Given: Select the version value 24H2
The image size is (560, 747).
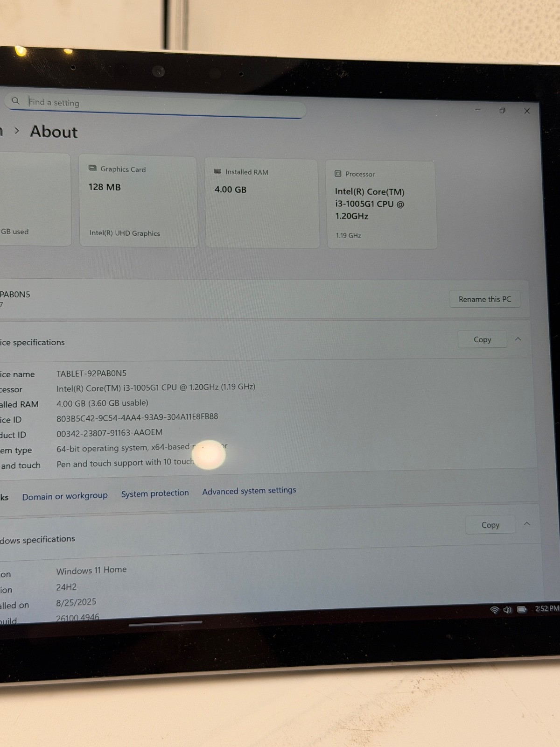Looking at the screenshot, I should [x=66, y=587].
